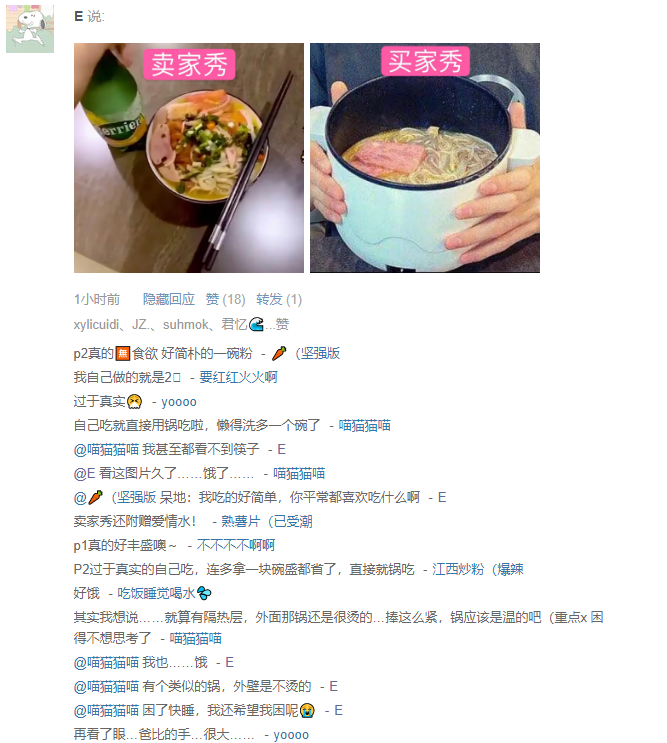Click the @E mention in 饿了 comment
Viewport: 667px width, 743px height.
[85, 473]
